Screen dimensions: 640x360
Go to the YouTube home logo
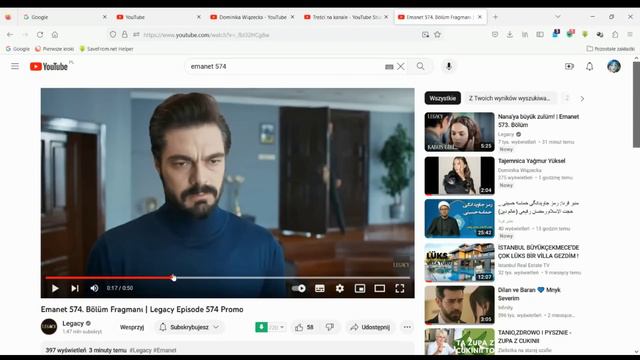[x=49, y=66]
